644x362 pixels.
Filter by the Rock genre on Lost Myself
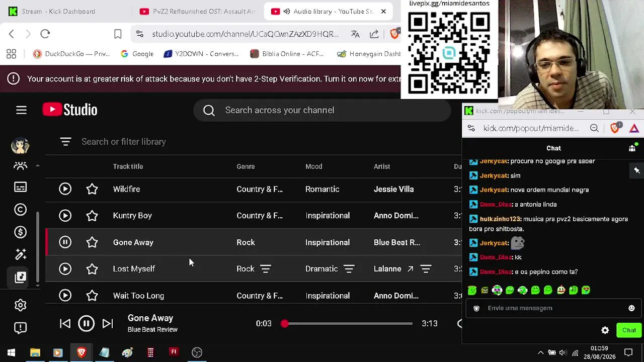point(266,269)
